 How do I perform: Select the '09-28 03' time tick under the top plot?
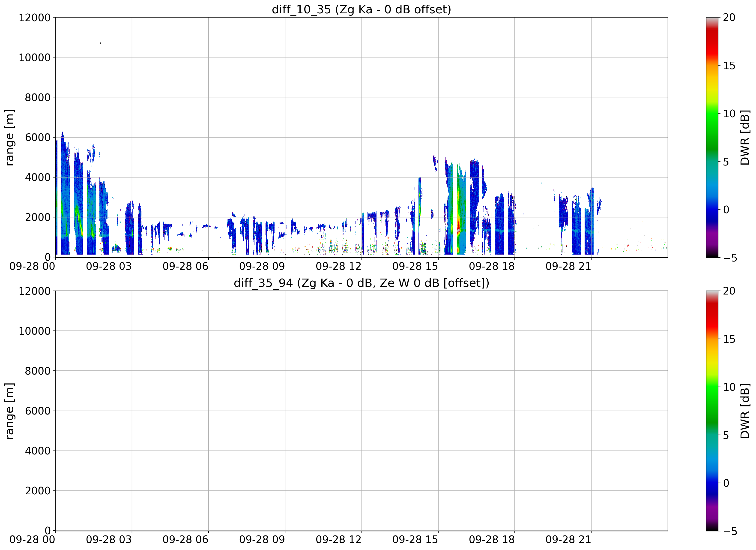(x=109, y=266)
